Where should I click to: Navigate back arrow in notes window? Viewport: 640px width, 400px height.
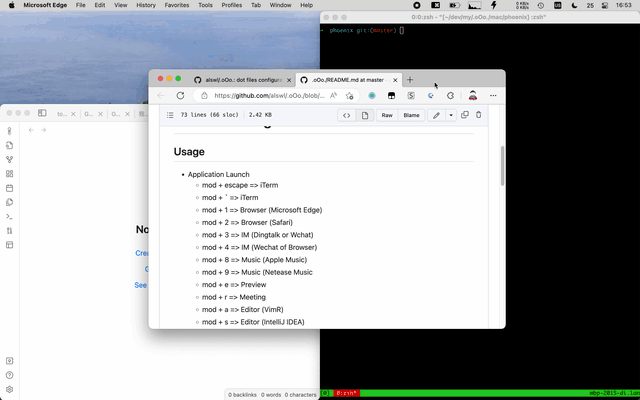(31, 130)
